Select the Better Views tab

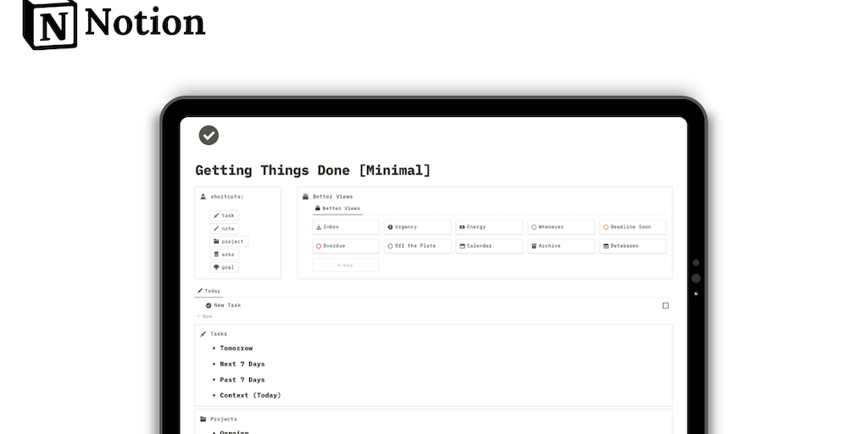pyautogui.click(x=337, y=209)
